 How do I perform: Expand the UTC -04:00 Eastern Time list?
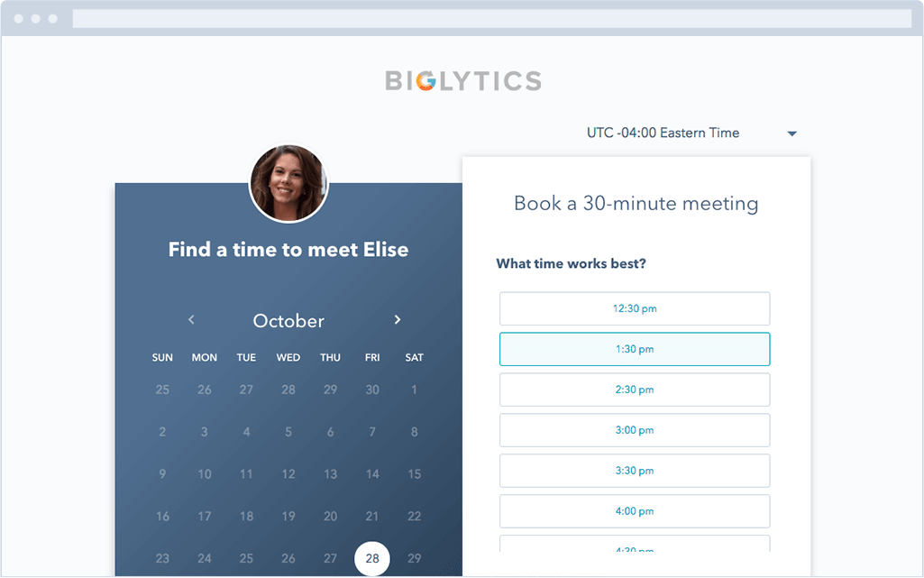point(663,132)
